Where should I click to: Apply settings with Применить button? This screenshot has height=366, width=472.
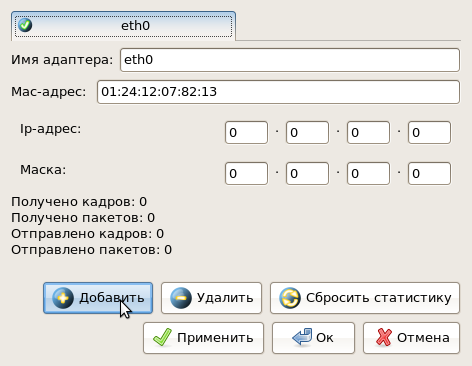(203, 338)
